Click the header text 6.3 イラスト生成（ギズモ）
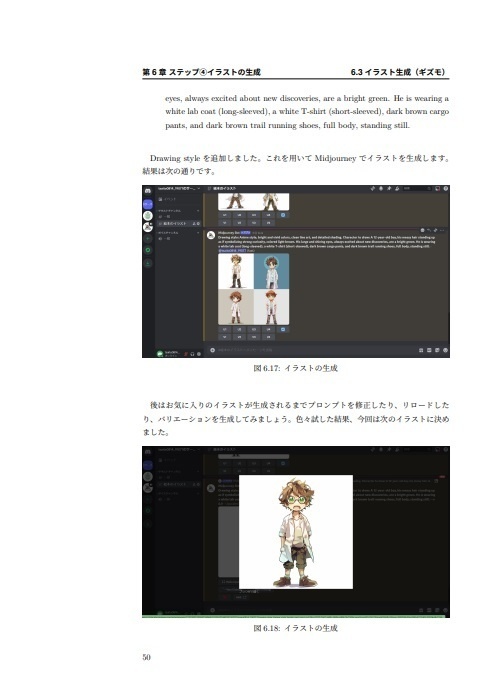This screenshot has height=694, width=488. (399, 72)
